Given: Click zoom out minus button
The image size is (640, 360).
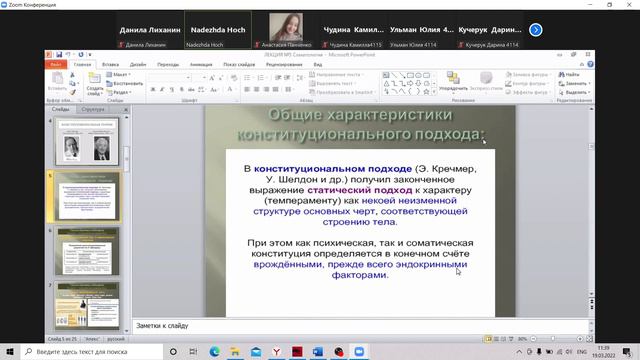Looking at the screenshot, I should coord(533,339).
